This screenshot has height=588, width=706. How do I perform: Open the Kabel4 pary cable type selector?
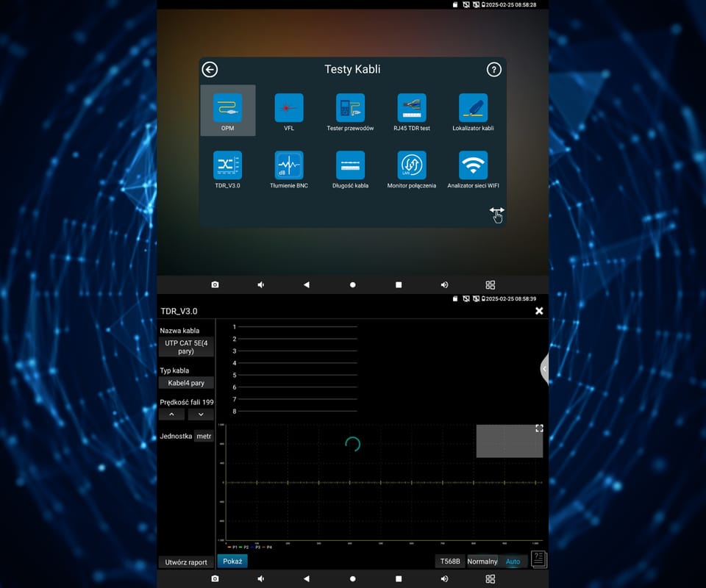pyautogui.click(x=185, y=383)
